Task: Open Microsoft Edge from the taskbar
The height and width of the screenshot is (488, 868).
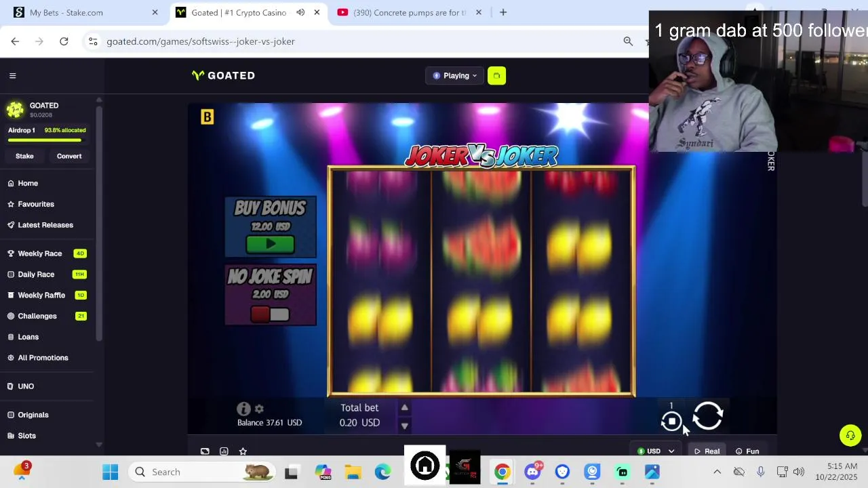Action: 382,472
